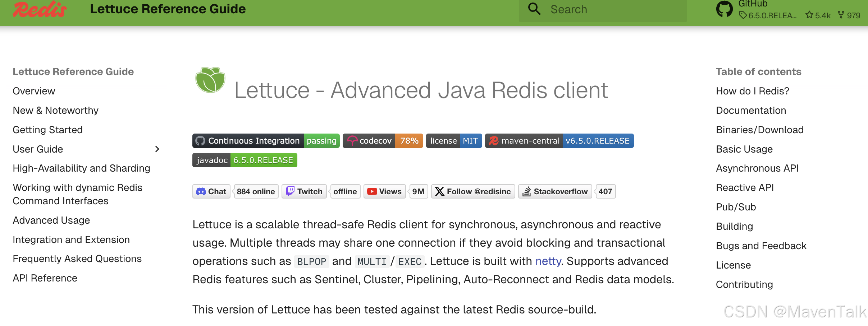Open New & Noteworthy page
The image size is (868, 326).
click(x=56, y=111)
